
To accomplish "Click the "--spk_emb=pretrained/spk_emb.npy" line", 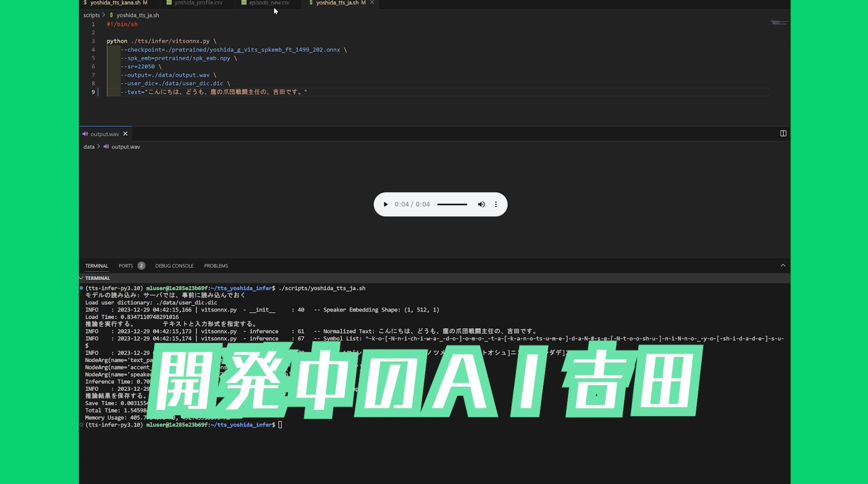I will [179, 58].
